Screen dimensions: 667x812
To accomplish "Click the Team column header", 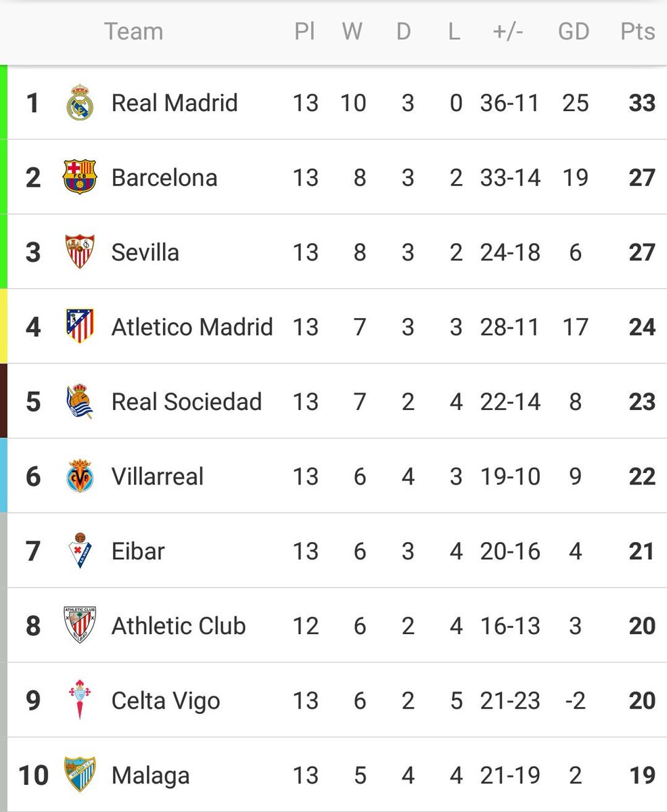I will click(133, 32).
